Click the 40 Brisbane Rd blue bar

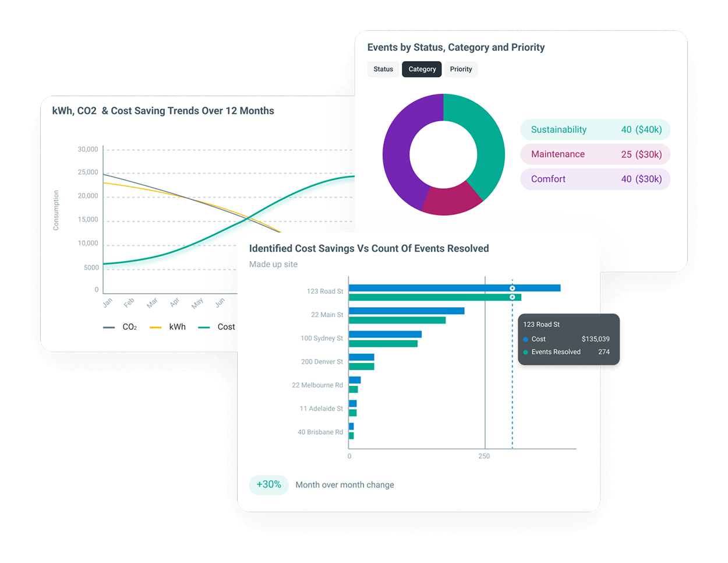click(351, 427)
